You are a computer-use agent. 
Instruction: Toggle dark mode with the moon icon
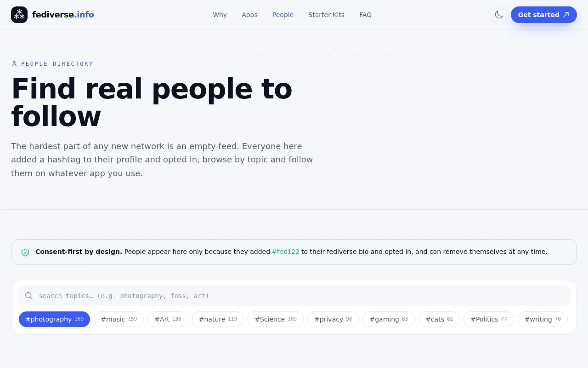tap(499, 15)
